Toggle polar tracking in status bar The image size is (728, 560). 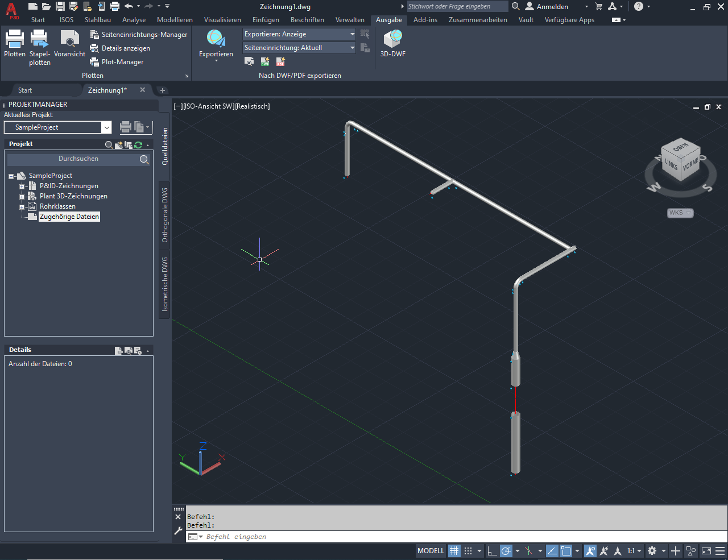[x=506, y=551]
